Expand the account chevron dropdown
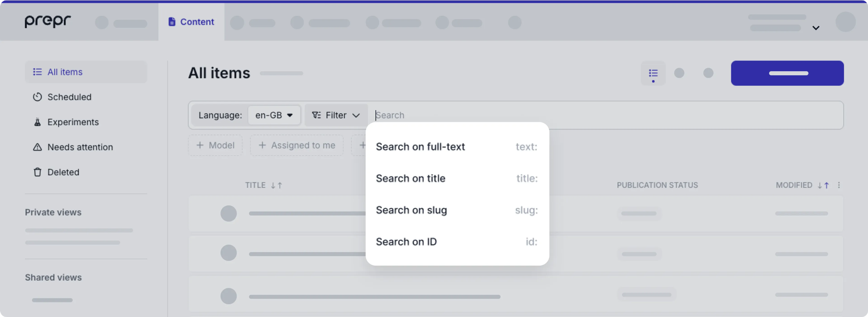The image size is (868, 317). (x=815, y=28)
